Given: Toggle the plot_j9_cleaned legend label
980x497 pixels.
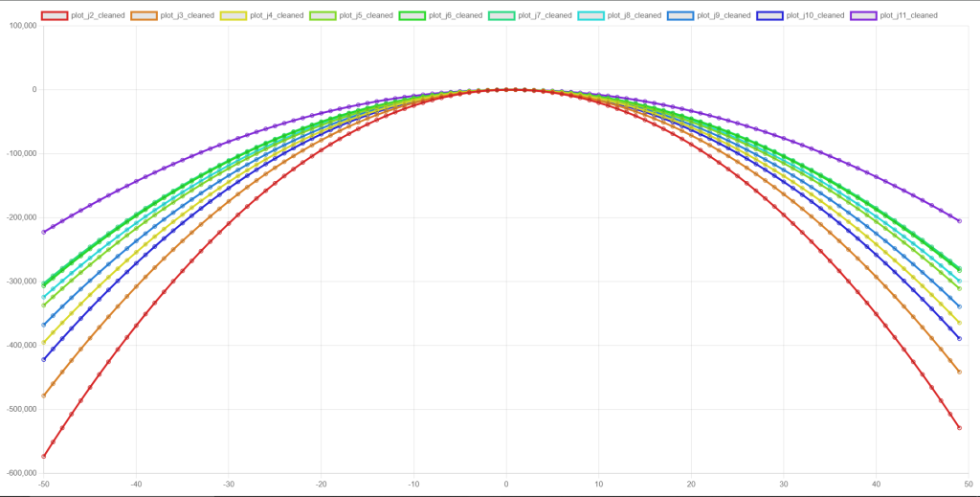Looking at the screenshot, I should click(724, 15).
